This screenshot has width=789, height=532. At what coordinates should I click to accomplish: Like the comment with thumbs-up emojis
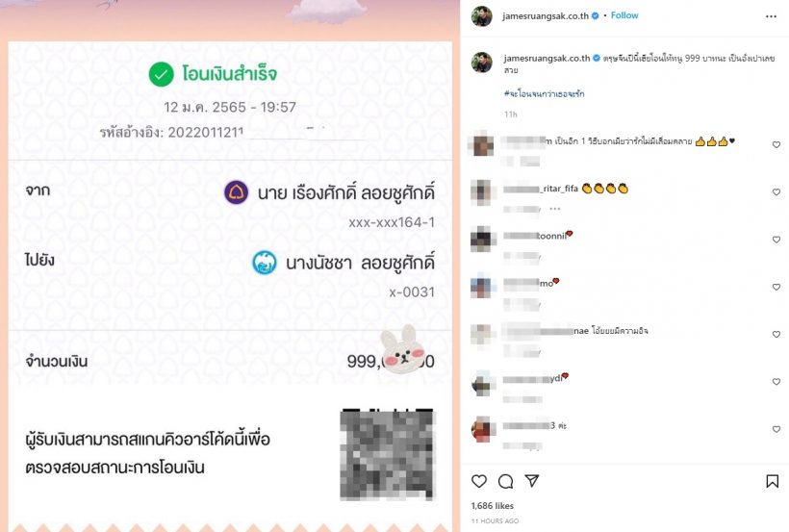pos(776,145)
